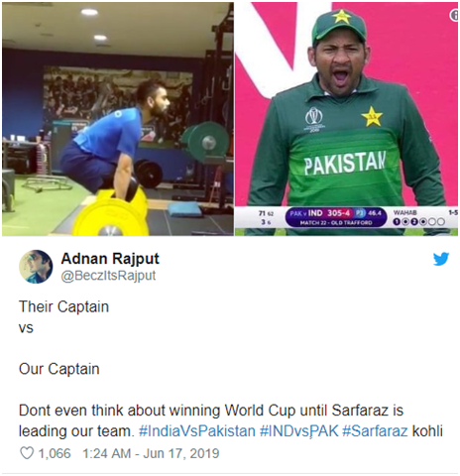Click the yellow star on the green cap
This screenshot has width=460, height=476.
pyautogui.click(x=341, y=16)
